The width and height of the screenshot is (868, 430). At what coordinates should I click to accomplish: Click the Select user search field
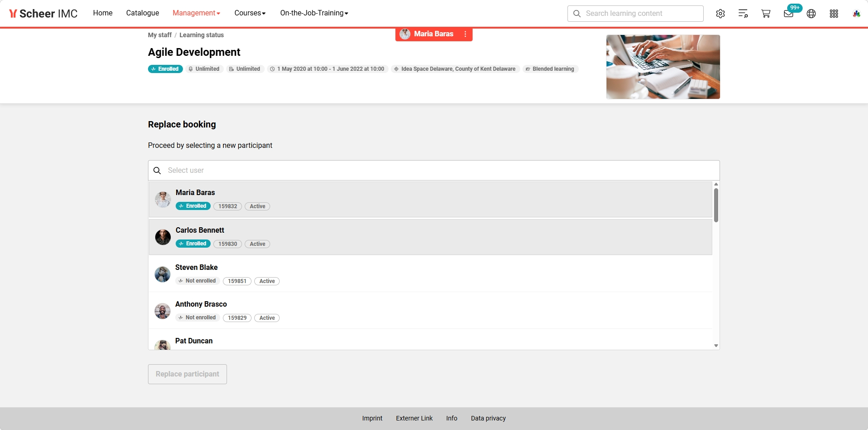click(434, 171)
